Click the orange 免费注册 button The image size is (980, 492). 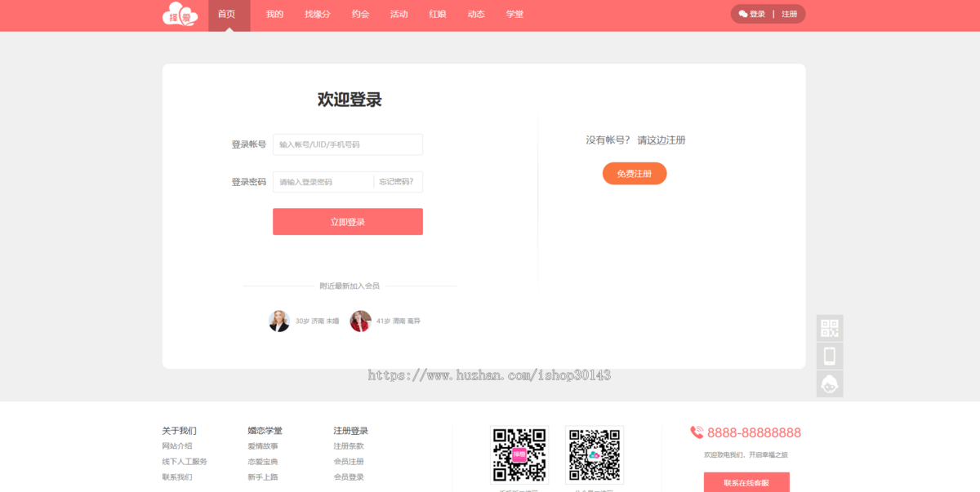pos(635,173)
